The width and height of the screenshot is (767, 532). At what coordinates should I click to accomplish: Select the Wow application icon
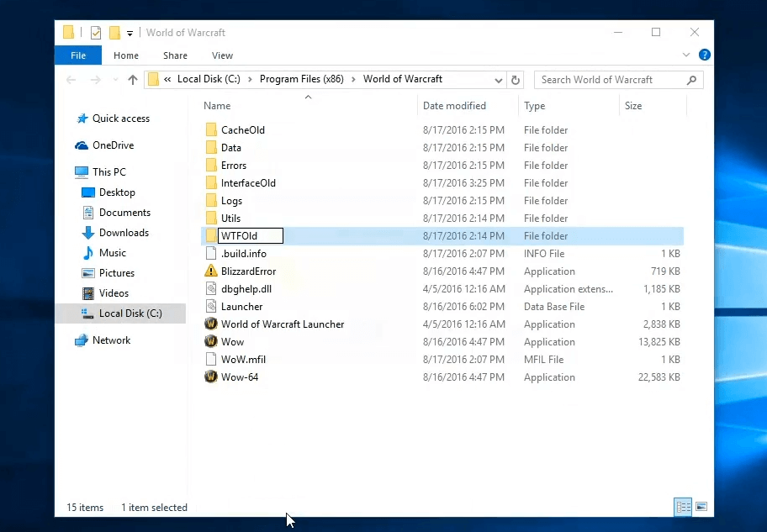pos(211,341)
